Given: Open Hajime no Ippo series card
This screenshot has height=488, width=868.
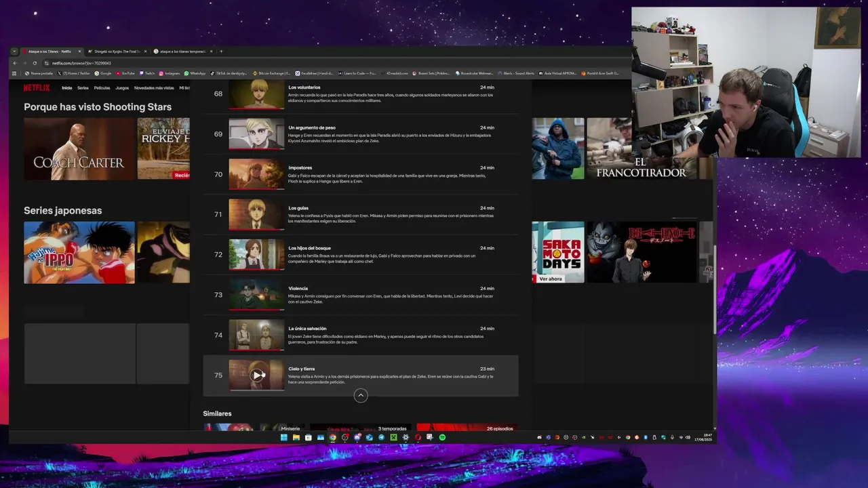Looking at the screenshot, I should coord(79,252).
